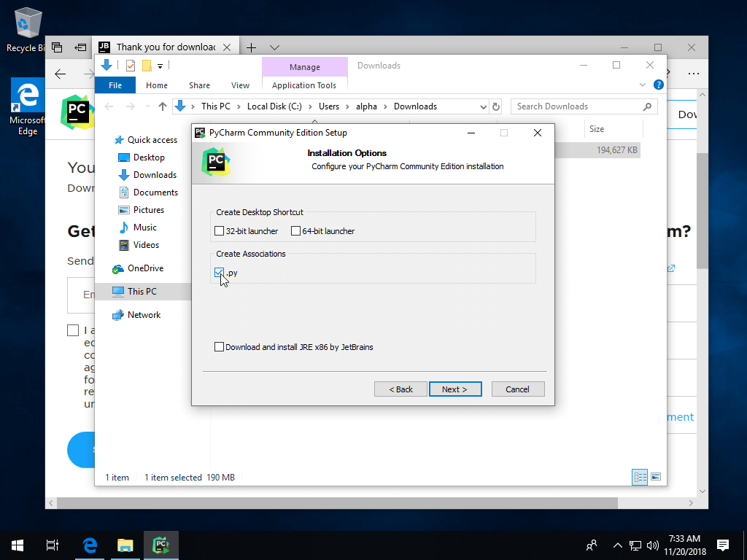
Task: Open the Customize Quick Access Toolbar dropdown
Action: [160, 66]
